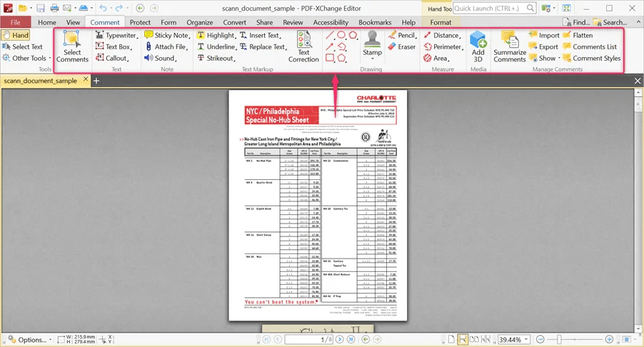644x347 pixels.
Task: Enable single page layout
Action: pos(451,339)
